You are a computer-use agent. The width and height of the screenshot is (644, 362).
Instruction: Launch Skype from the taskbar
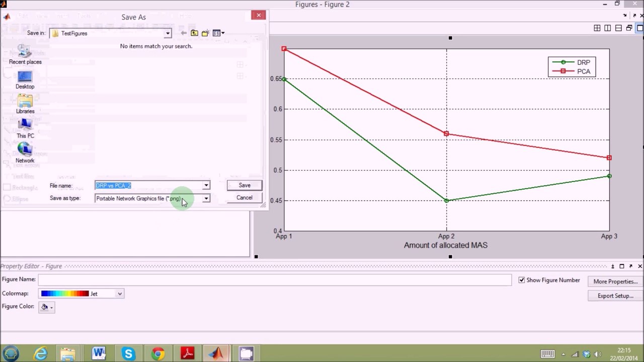(128, 353)
